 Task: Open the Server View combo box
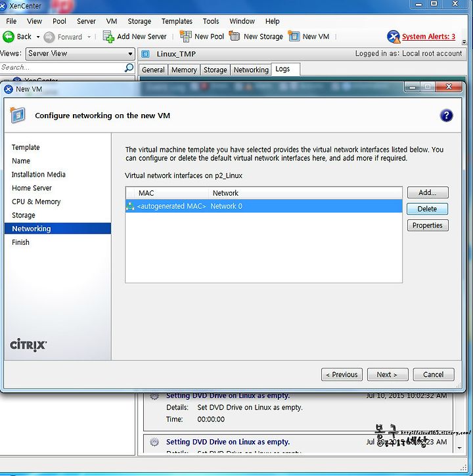(80, 54)
